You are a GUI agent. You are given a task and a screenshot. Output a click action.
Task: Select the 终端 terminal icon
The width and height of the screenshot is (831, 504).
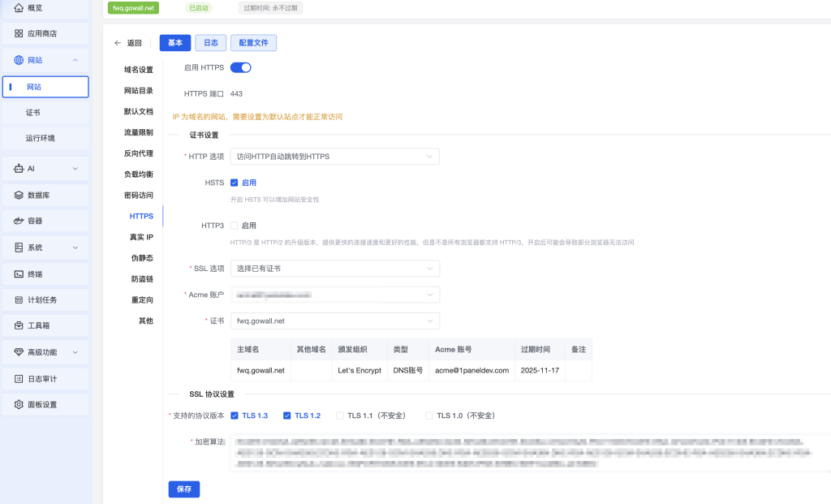click(19, 274)
